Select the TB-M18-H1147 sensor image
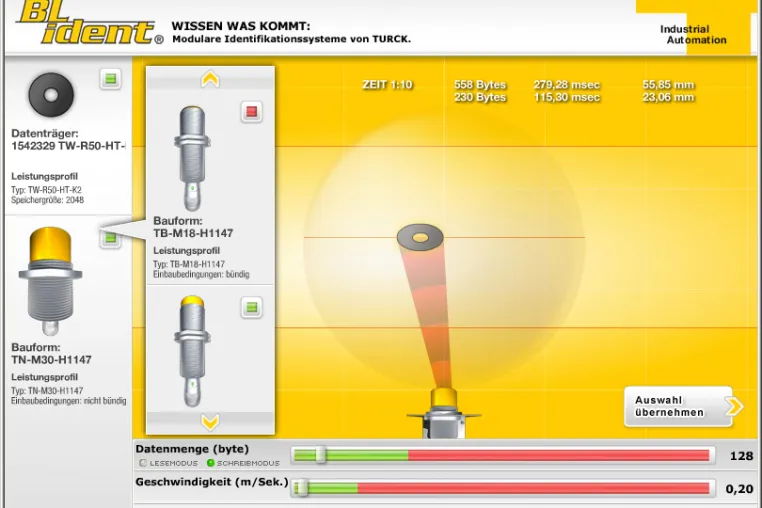762x508 pixels. pos(192,158)
